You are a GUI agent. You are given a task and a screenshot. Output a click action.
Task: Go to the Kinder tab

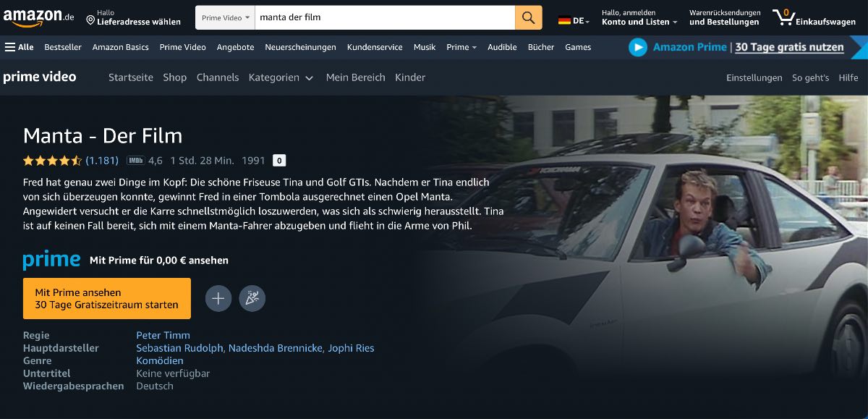(410, 77)
